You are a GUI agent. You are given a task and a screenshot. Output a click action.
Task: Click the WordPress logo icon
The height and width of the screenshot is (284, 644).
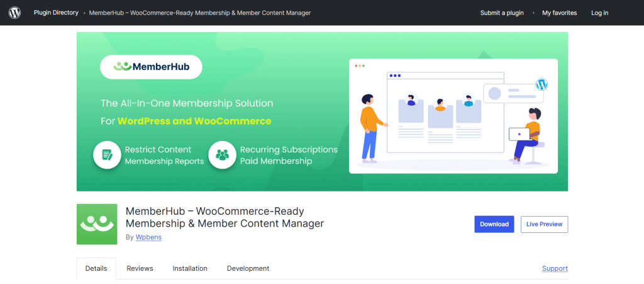pyautogui.click(x=14, y=13)
